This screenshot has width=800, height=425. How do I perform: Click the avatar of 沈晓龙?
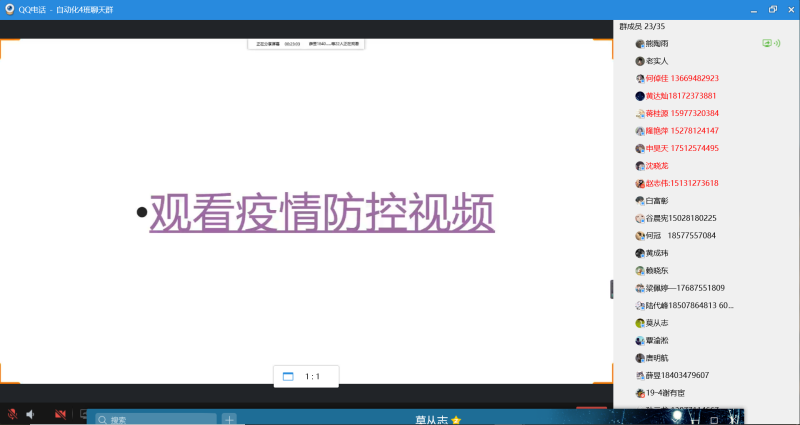tap(640, 166)
